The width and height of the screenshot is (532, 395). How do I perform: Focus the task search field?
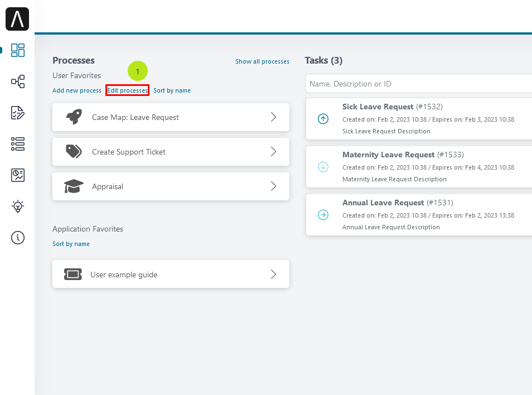pyautogui.click(x=418, y=84)
